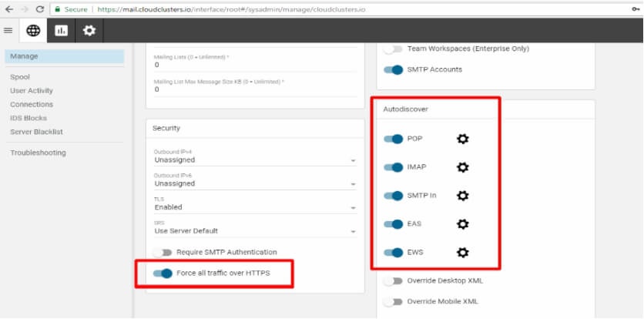Open POP autodiscover gear settings

[463, 139]
